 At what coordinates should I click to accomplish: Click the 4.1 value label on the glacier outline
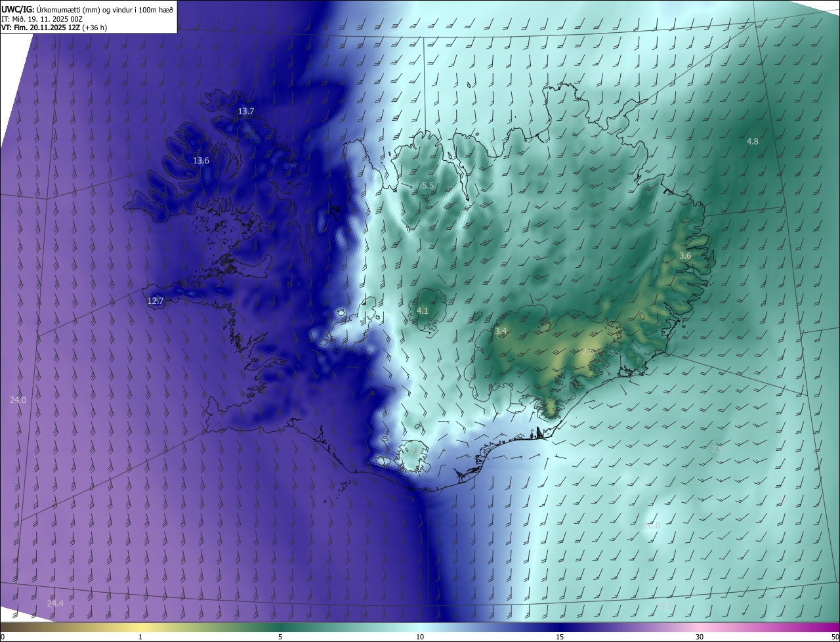pyautogui.click(x=423, y=310)
